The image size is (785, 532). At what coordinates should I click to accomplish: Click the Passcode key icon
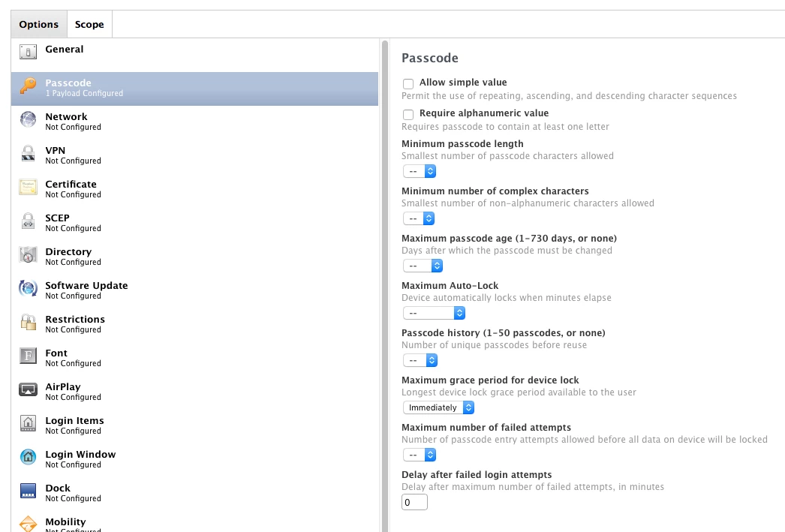tap(28, 86)
